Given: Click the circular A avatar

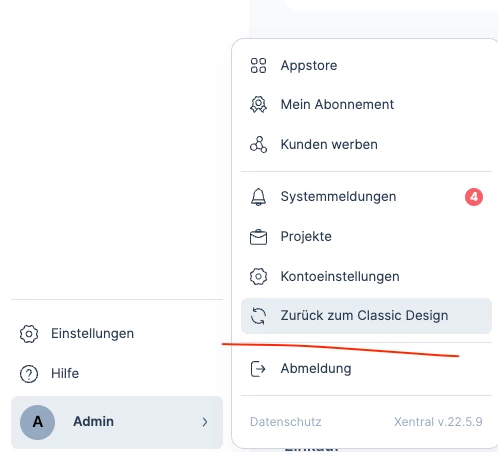Looking at the screenshot, I should (x=37, y=422).
